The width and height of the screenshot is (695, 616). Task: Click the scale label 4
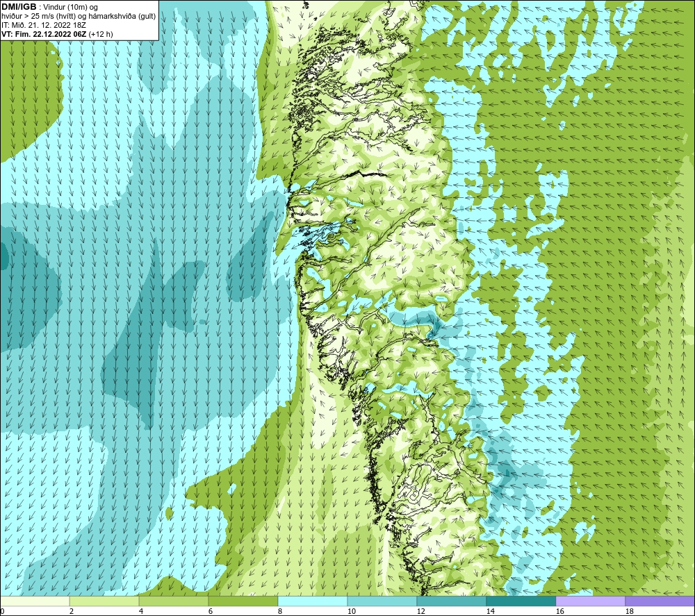(x=141, y=612)
